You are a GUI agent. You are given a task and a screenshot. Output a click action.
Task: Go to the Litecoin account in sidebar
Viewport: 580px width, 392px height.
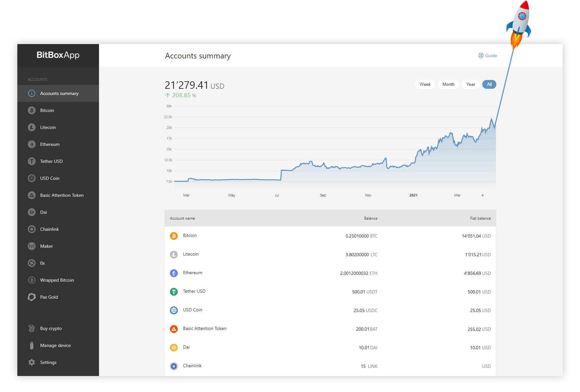click(58, 127)
